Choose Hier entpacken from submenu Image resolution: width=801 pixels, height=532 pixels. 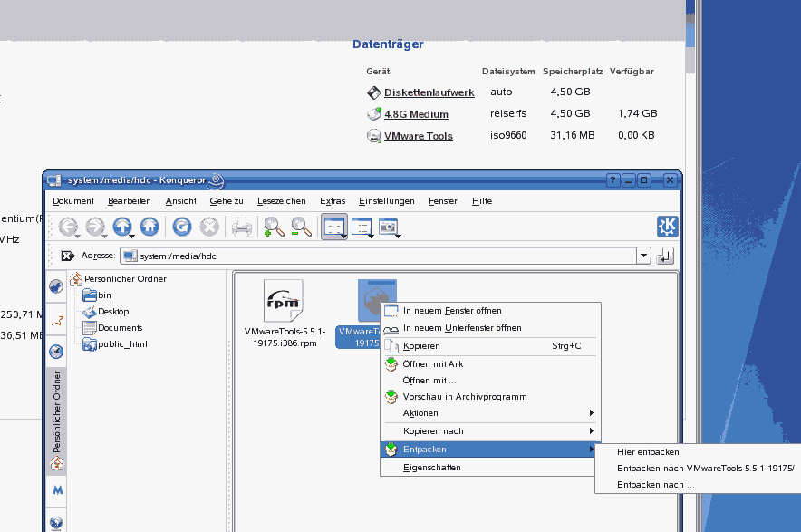[648, 451]
